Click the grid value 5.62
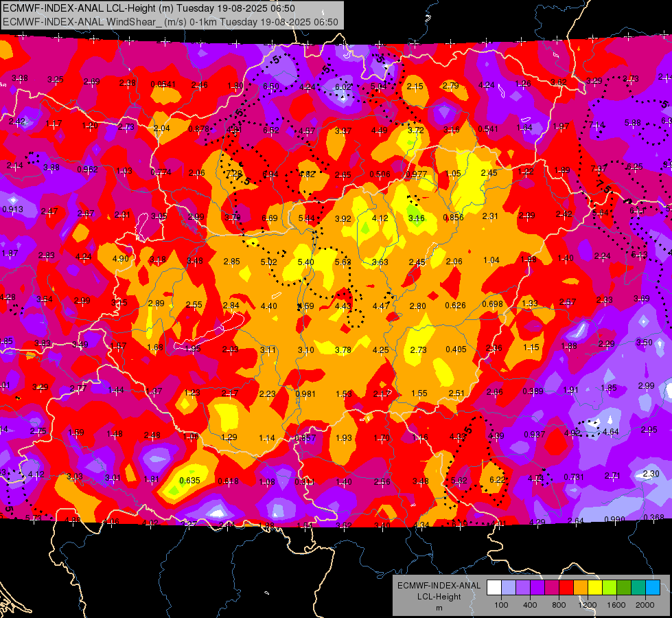The width and height of the screenshot is (672, 618). [459, 481]
